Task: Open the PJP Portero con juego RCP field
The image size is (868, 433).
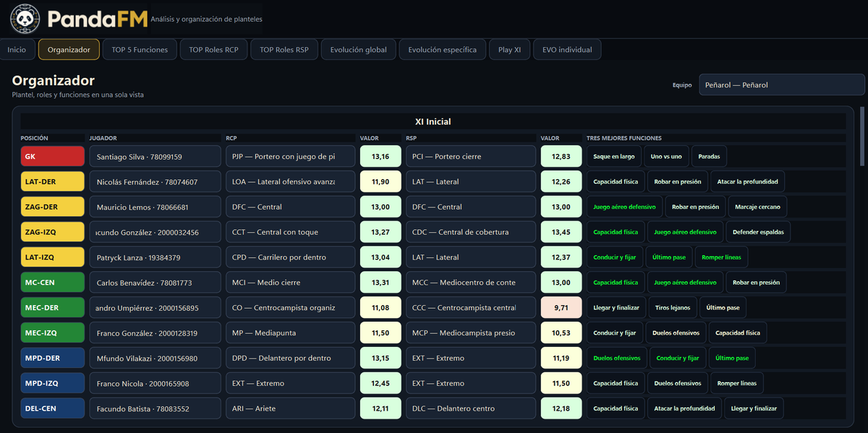Action: [x=290, y=157]
